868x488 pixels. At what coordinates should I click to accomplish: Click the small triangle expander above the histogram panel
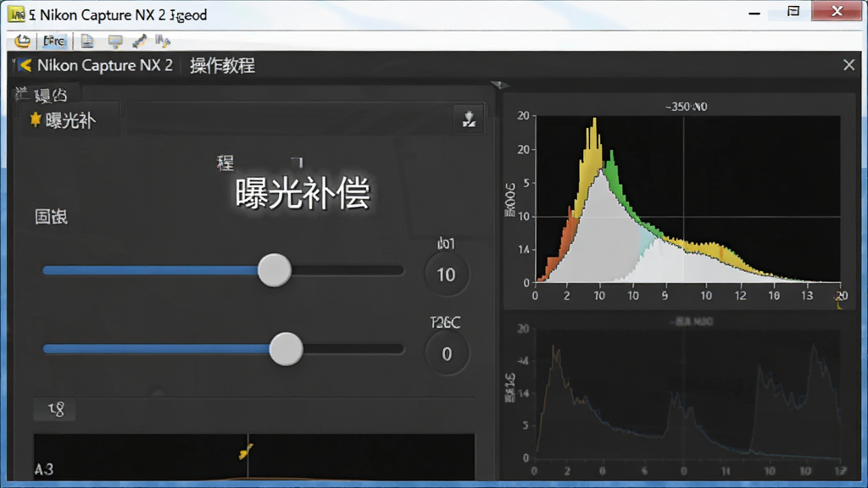coord(499,85)
